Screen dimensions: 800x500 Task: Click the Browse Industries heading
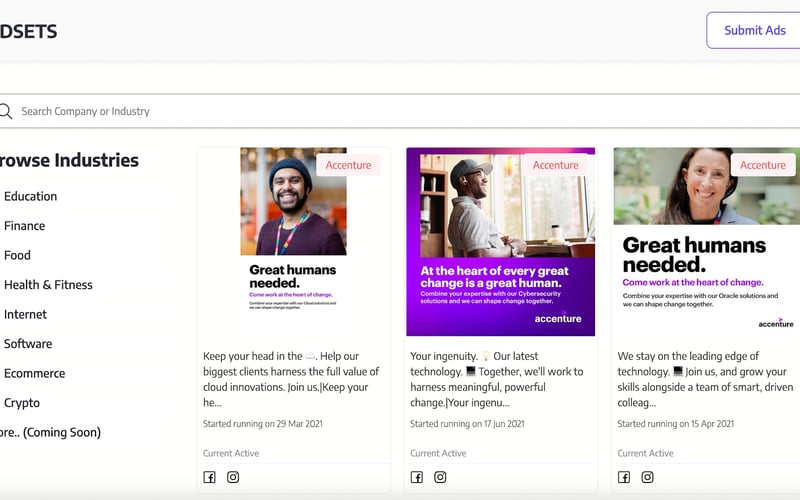click(69, 160)
